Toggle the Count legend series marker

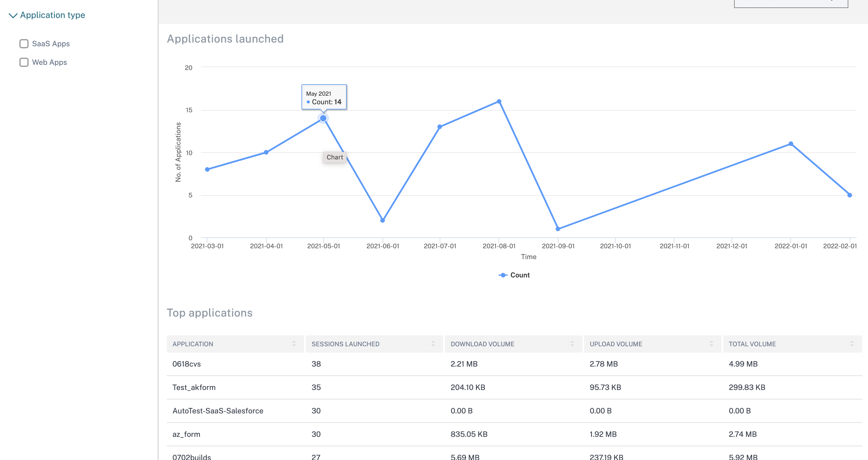pyautogui.click(x=503, y=275)
